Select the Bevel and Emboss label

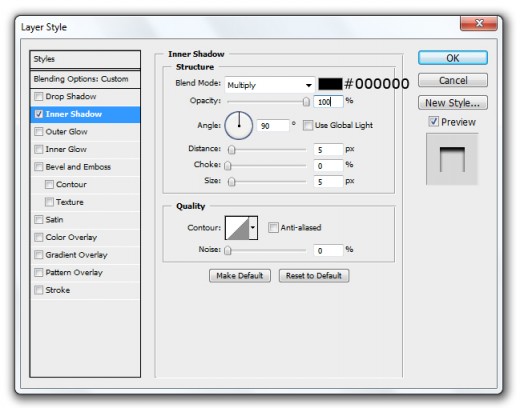pos(78,167)
